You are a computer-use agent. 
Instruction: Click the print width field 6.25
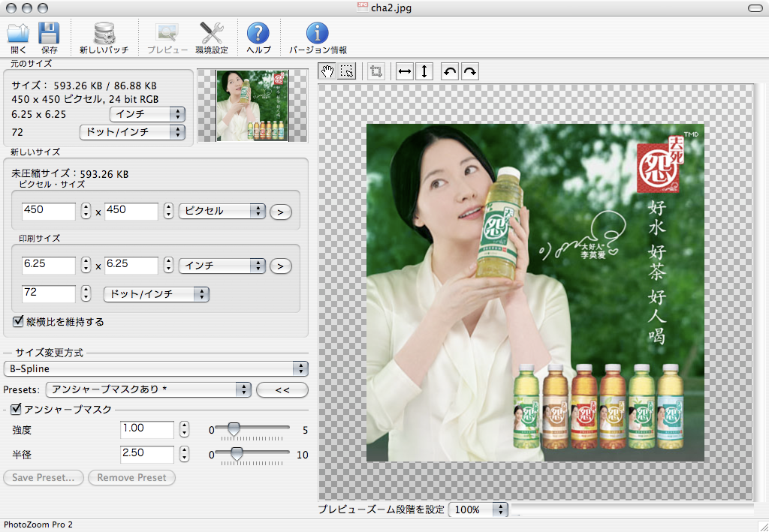[x=49, y=265]
